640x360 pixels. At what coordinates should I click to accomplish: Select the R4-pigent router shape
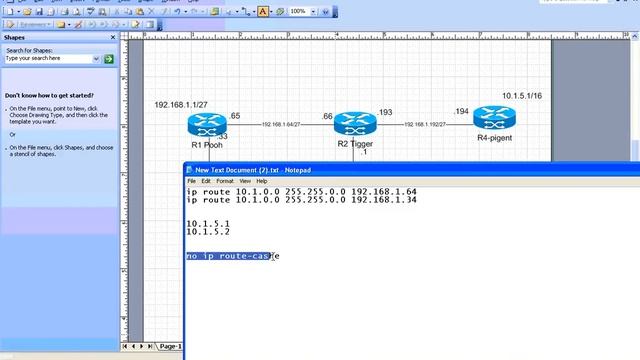click(x=494, y=118)
